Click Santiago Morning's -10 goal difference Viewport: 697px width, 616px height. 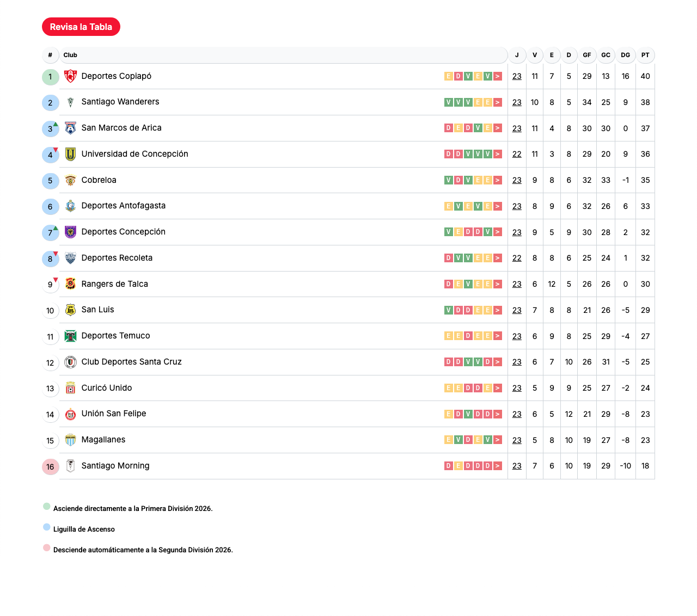[x=625, y=466]
